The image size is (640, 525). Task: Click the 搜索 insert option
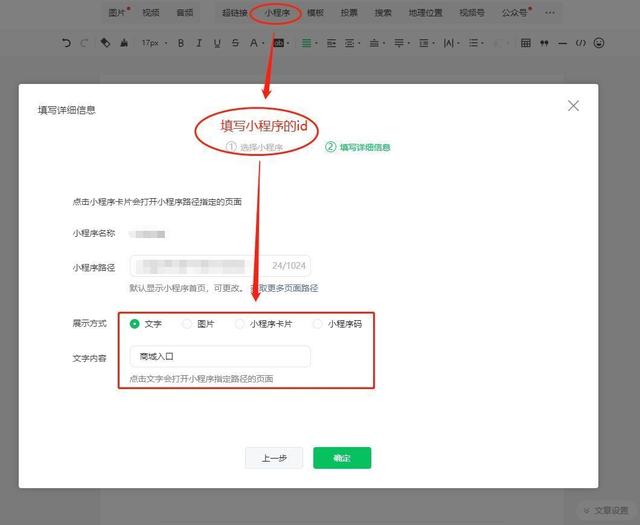click(x=383, y=13)
